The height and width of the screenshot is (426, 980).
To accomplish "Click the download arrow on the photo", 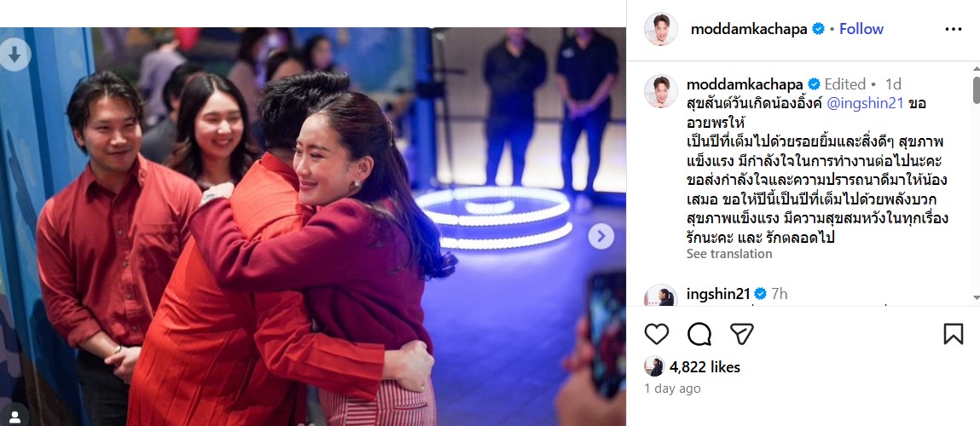I will [15, 55].
